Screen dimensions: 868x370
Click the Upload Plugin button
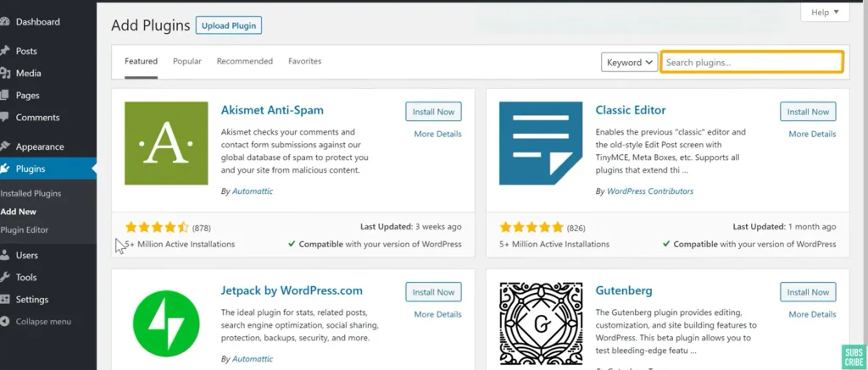click(229, 25)
